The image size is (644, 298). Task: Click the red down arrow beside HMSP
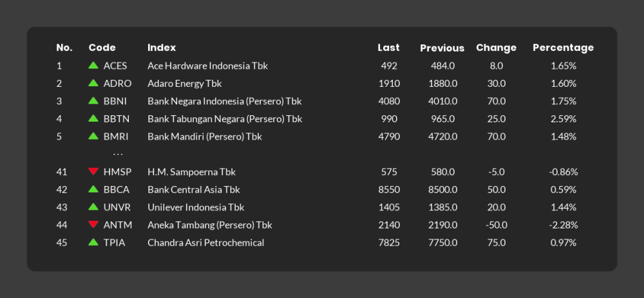coord(93,171)
